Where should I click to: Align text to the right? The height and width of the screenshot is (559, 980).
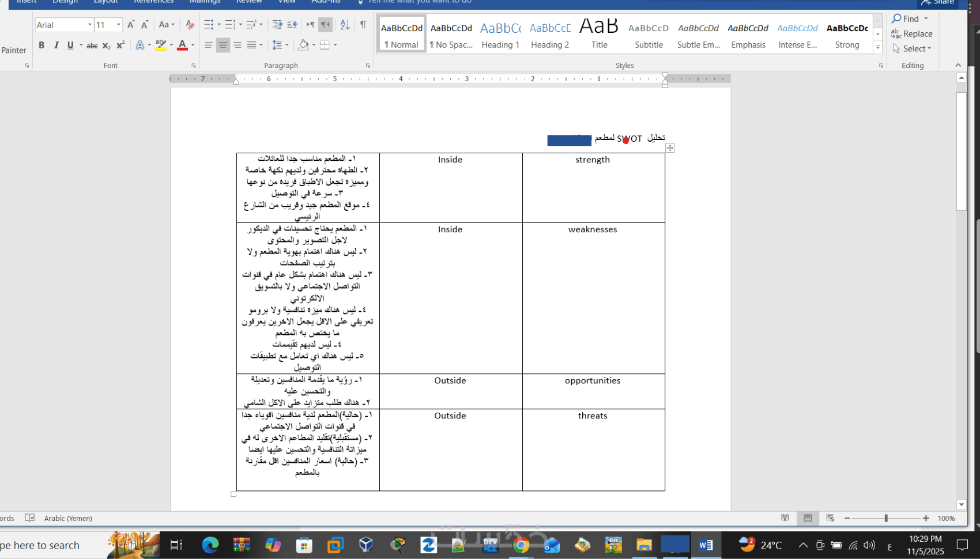pos(238,45)
